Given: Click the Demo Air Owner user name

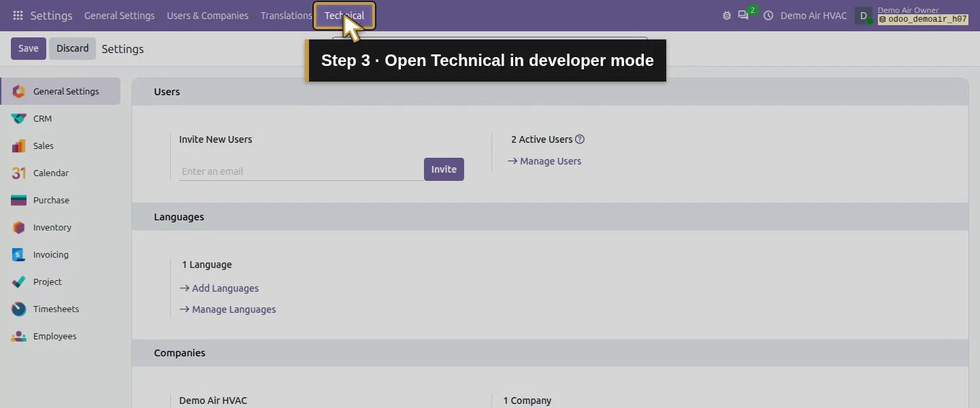Looking at the screenshot, I should click(x=908, y=10).
